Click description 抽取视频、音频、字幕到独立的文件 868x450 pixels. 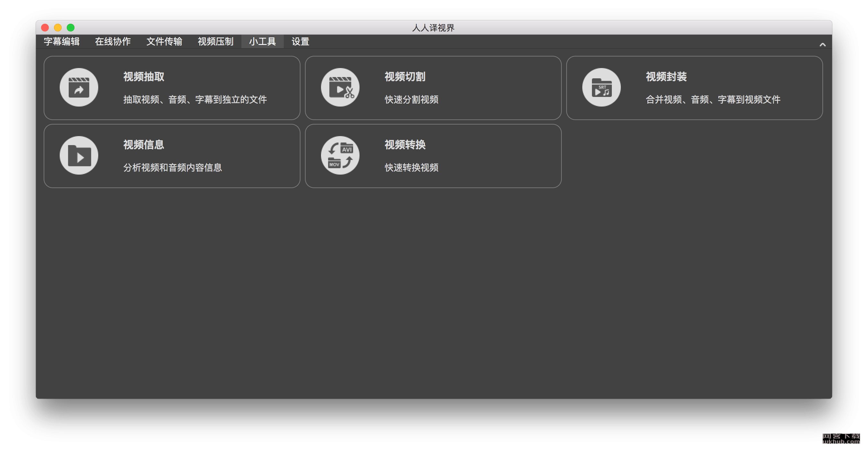[x=195, y=100]
